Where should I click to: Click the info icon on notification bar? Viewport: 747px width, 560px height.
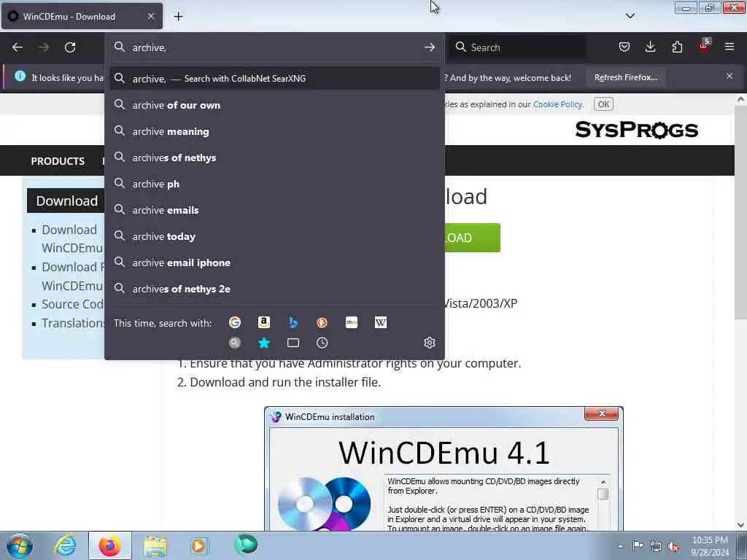(x=20, y=76)
